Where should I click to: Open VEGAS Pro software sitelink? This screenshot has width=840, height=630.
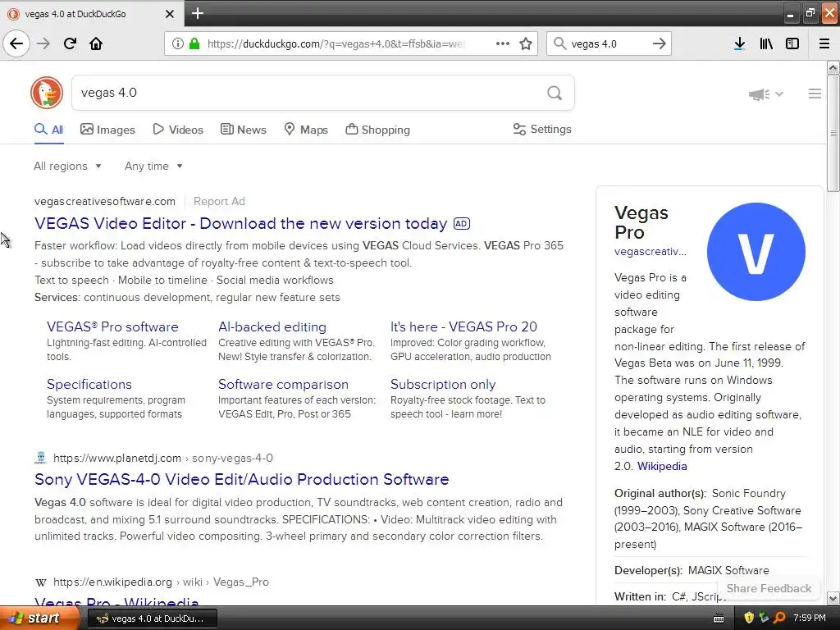coord(112,326)
